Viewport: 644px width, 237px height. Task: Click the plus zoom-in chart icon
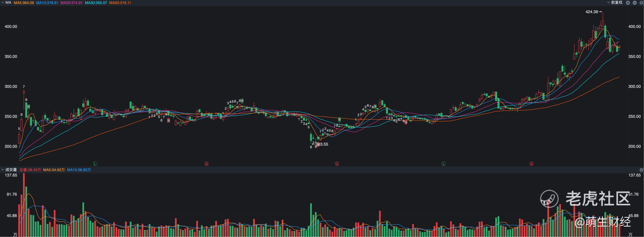click(628, 3)
